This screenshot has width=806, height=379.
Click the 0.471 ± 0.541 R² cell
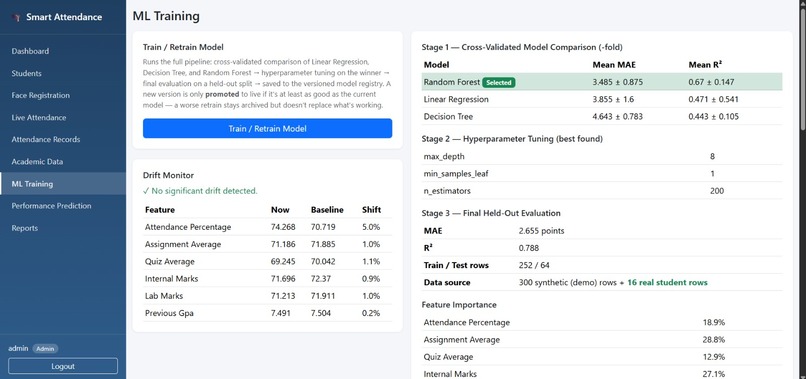coord(713,99)
